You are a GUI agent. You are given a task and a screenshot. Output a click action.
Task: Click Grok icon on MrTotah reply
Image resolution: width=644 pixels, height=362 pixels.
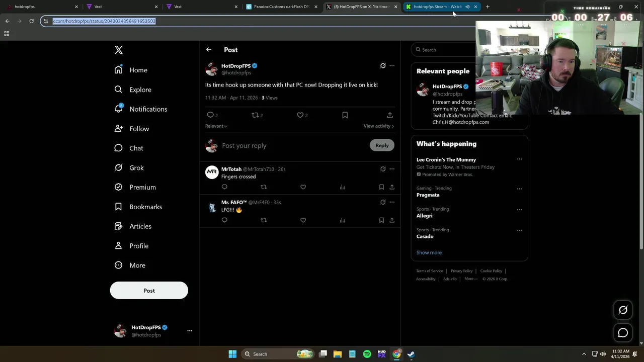(383, 169)
